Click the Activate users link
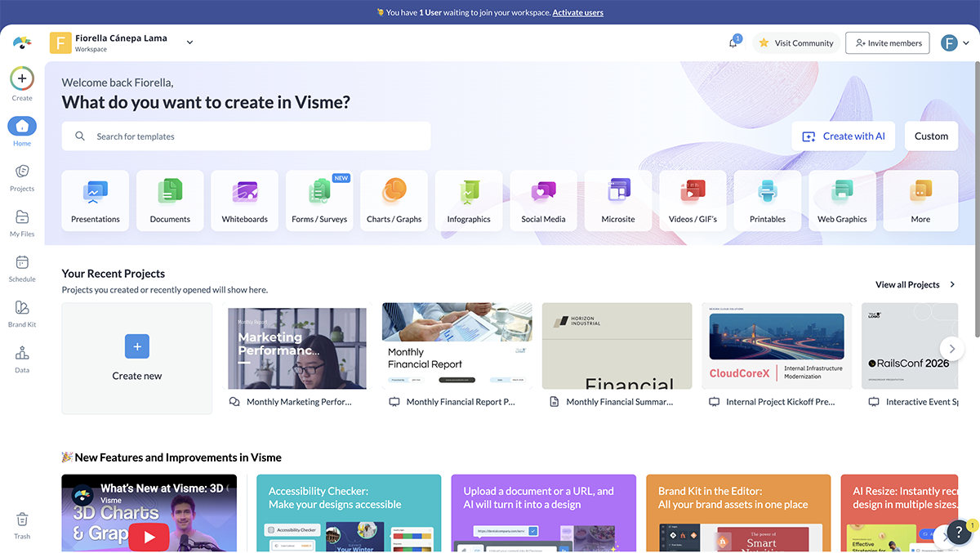This screenshot has width=980, height=553. pyautogui.click(x=577, y=12)
